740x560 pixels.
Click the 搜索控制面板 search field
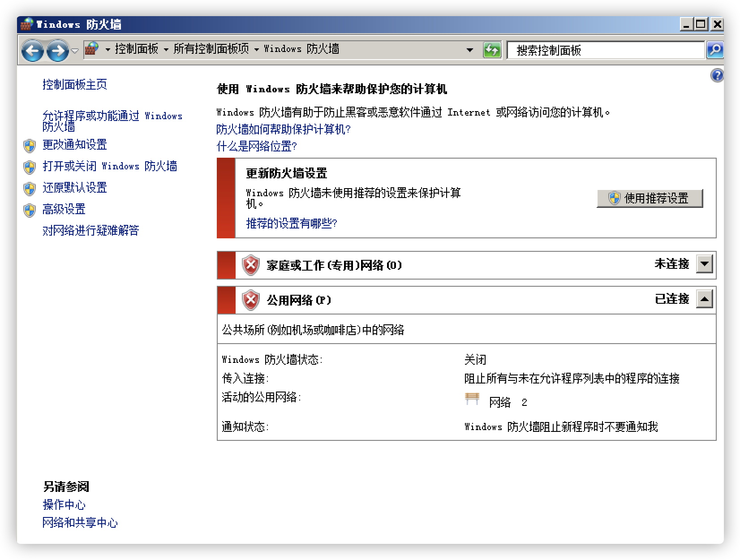click(x=606, y=50)
